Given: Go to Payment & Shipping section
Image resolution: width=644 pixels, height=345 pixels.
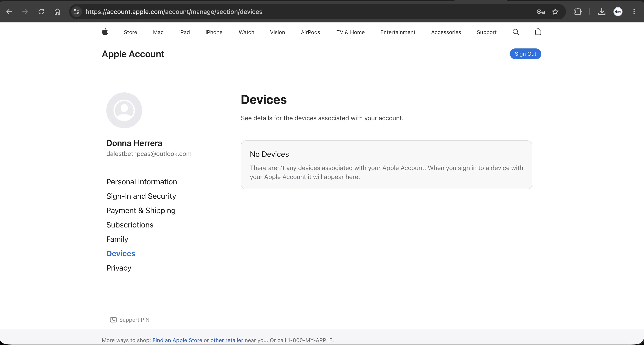Looking at the screenshot, I should tap(141, 211).
